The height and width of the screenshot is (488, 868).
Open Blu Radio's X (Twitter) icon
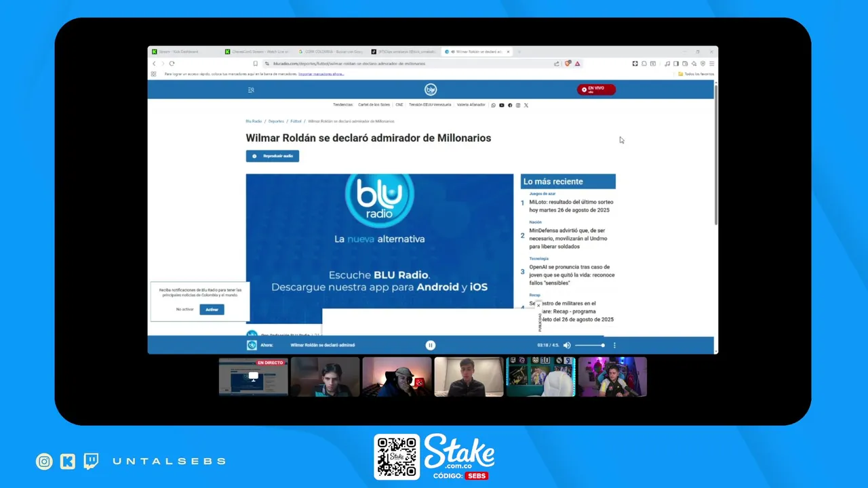[x=526, y=105]
